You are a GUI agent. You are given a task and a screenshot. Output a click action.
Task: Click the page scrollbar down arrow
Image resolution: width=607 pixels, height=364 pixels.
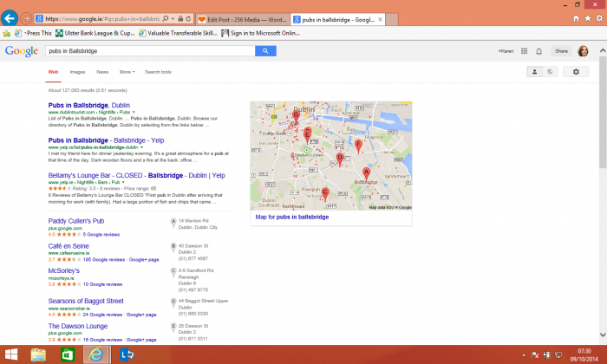(x=603, y=335)
